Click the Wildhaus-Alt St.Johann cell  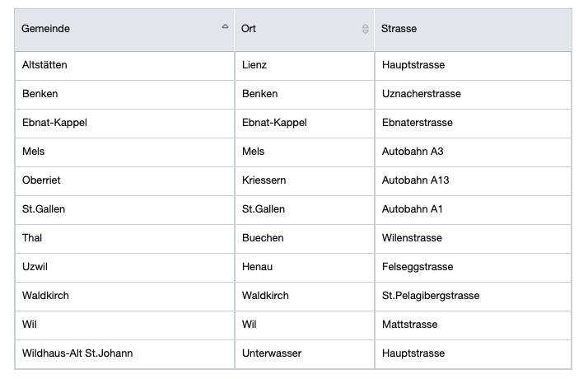pyautogui.click(x=77, y=353)
